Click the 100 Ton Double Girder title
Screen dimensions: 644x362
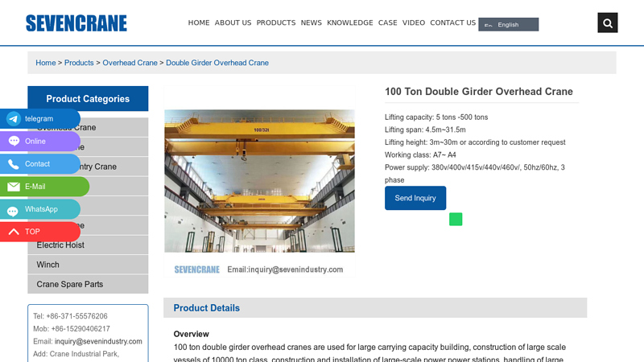click(x=478, y=92)
